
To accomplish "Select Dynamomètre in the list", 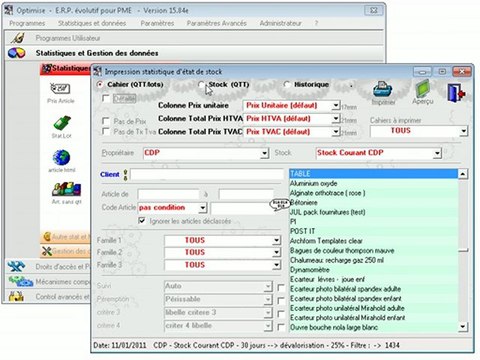I will pos(373,270).
